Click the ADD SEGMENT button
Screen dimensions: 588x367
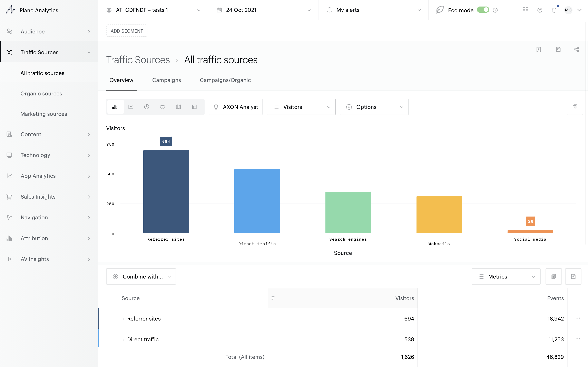[x=127, y=31]
